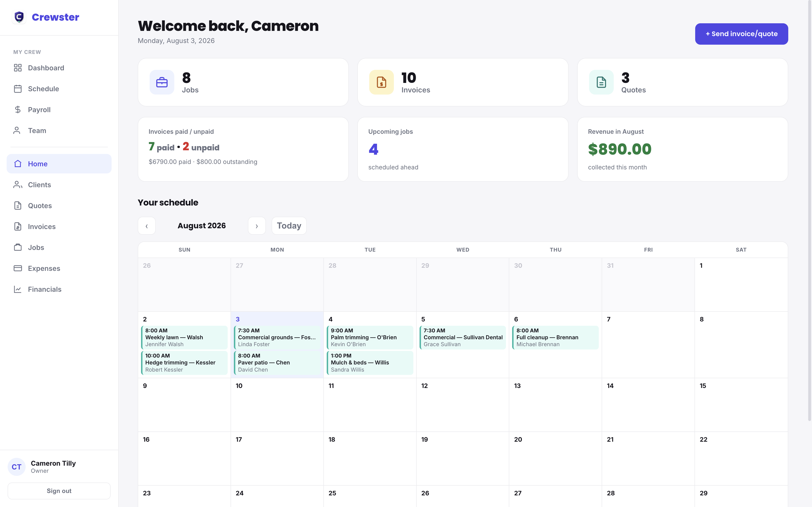This screenshot has width=812, height=507.
Task: Open Payroll page from sidebar
Action: pos(59,110)
